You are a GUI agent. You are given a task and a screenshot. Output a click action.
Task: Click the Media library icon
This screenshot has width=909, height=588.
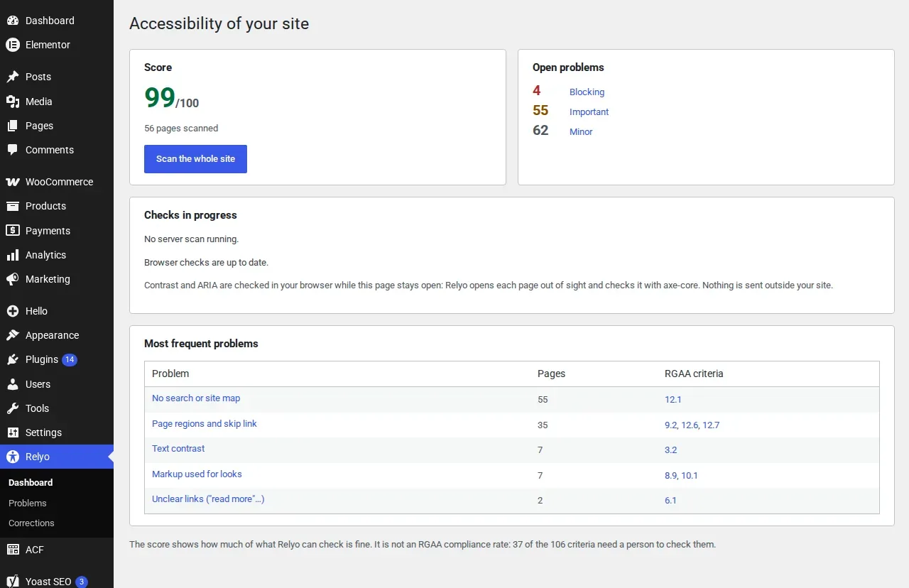pyautogui.click(x=13, y=102)
